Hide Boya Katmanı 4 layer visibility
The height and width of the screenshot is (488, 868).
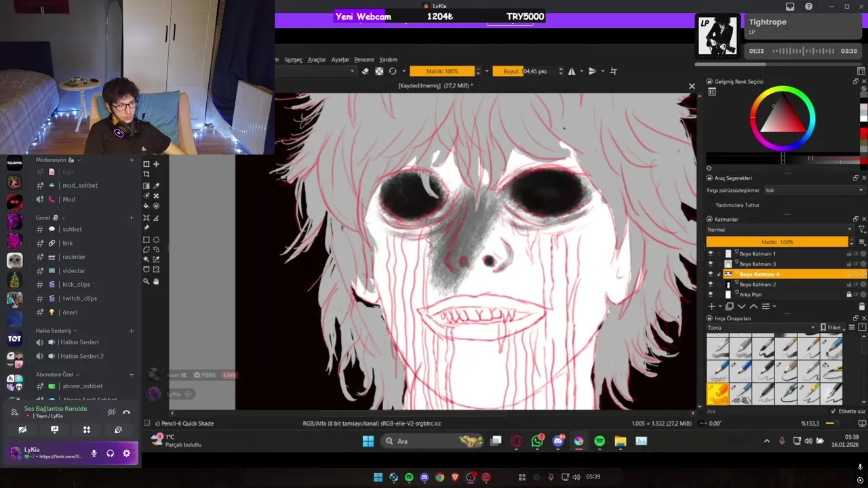click(x=711, y=274)
